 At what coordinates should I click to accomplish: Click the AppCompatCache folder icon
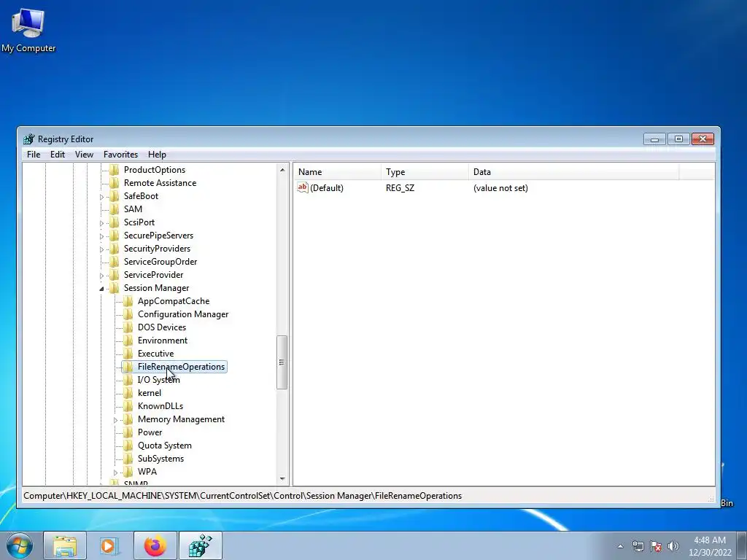128,301
